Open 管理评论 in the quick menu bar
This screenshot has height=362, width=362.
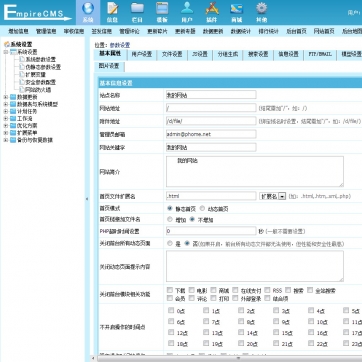click(x=129, y=32)
